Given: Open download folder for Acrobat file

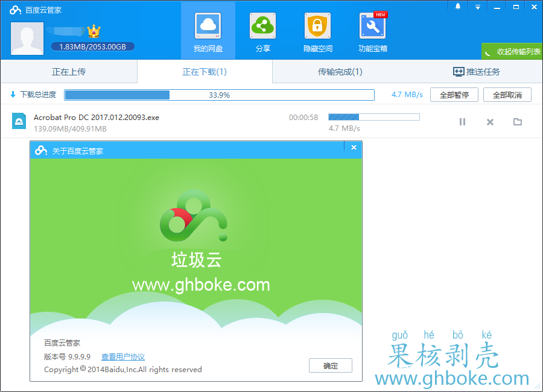Looking at the screenshot, I should [x=517, y=122].
